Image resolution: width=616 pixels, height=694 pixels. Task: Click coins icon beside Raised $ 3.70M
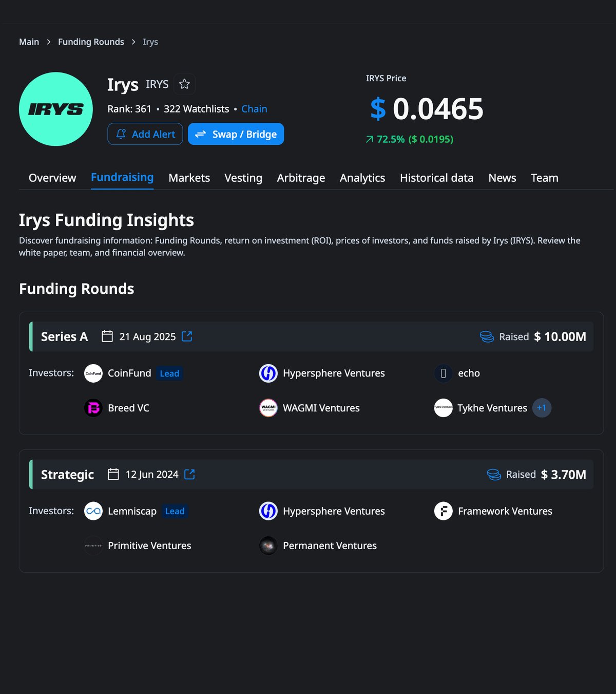pos(494,474)
